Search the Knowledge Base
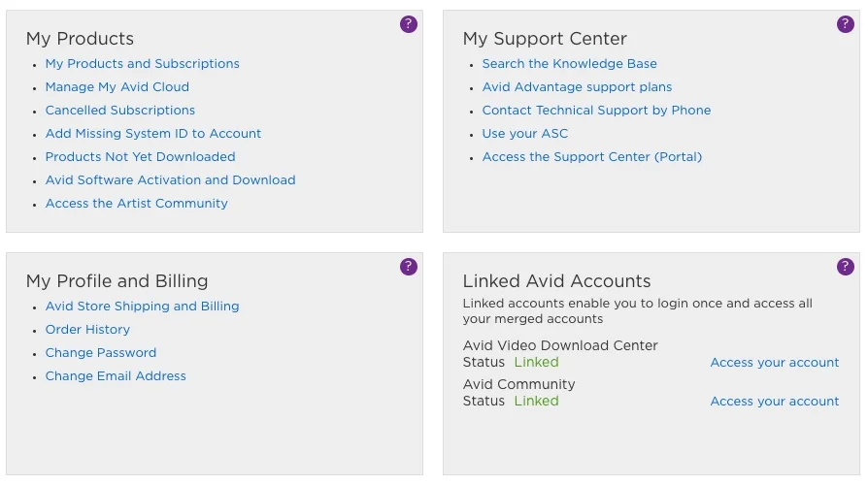 [x=570, y=64]
